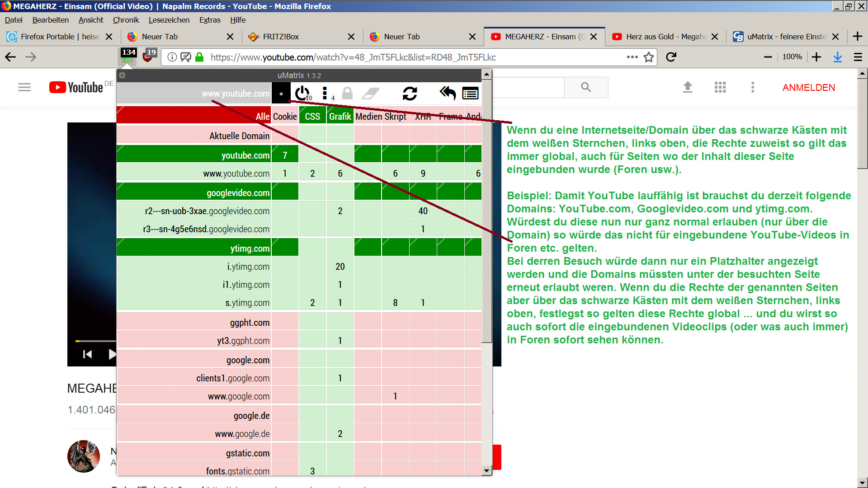
Task: Open uMatrix three-dots vertical menu
Action: point(325,94)
